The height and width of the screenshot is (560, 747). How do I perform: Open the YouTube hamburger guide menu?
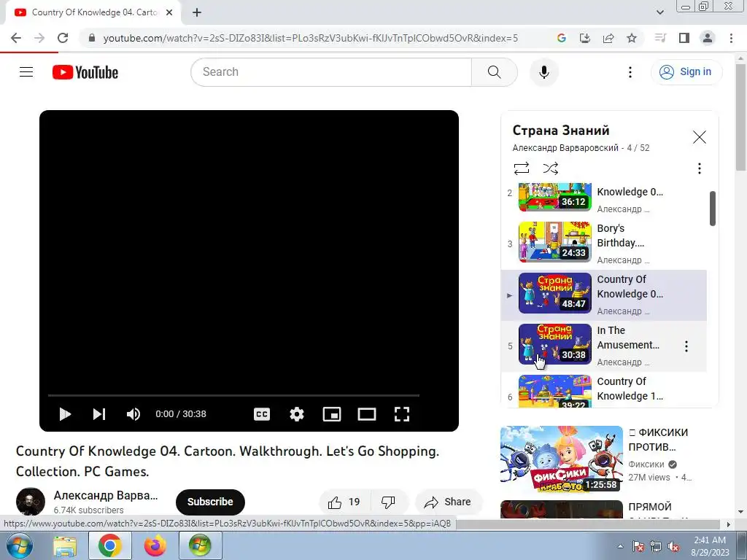pos(26,72)
